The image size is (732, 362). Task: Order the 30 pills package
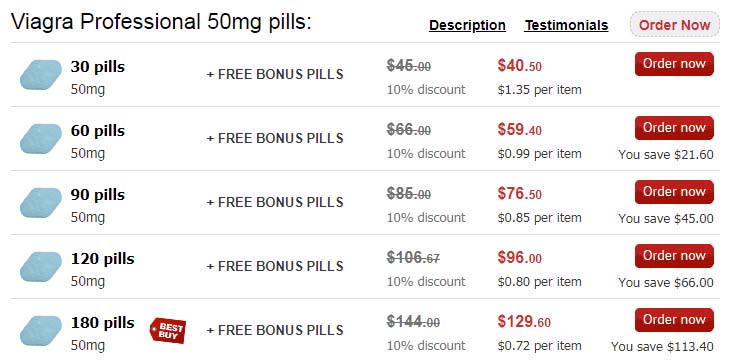[x=674, y=64]
